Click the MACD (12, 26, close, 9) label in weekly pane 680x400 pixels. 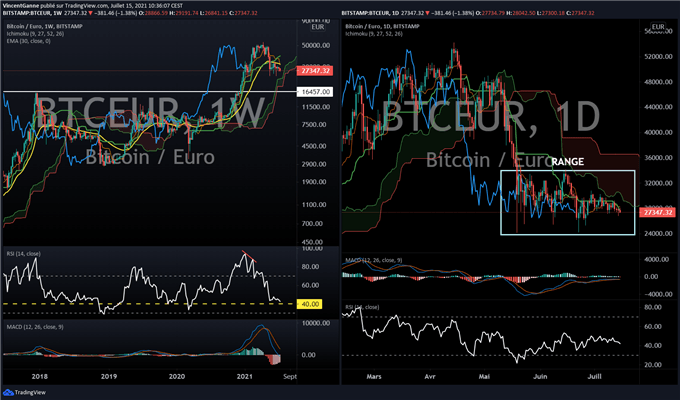[35, 327]
